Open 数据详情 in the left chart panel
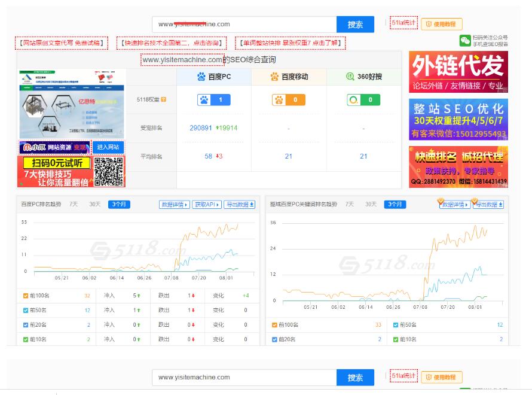 pyautogui.click(x=175, y=205)
